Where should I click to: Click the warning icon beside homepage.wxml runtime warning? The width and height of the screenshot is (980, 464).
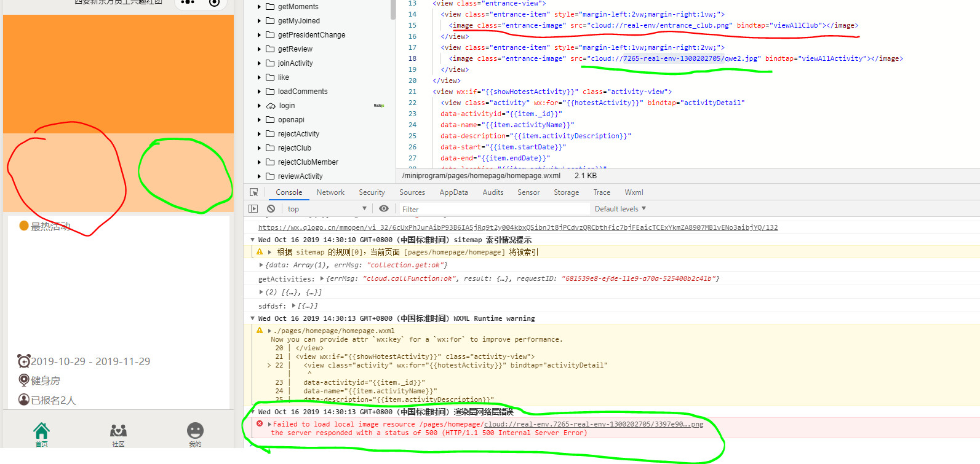coord(260,331)
